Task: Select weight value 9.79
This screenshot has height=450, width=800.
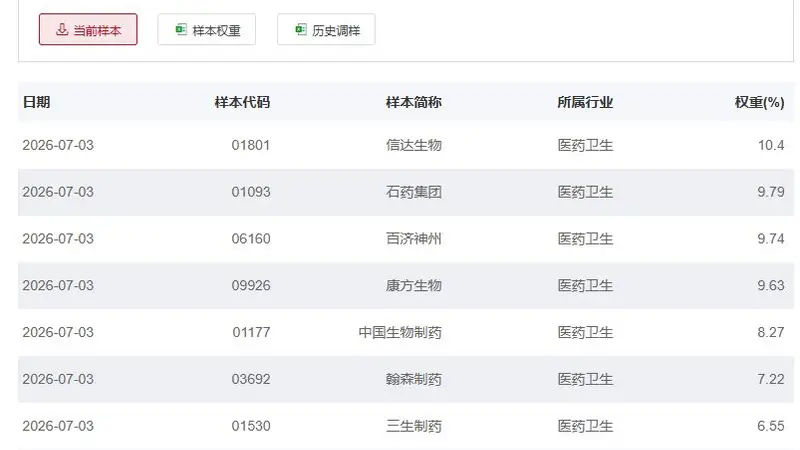Action: 771,192
